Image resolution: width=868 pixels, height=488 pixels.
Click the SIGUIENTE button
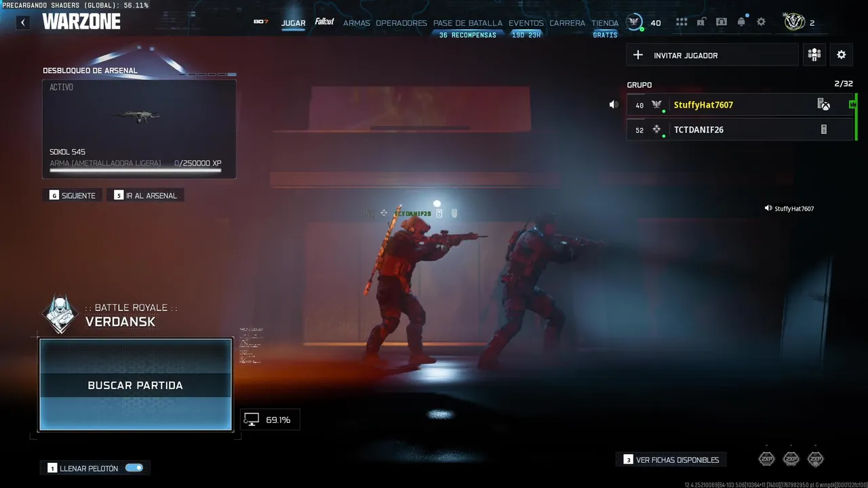pyautogui.click(x=73, y=195)
